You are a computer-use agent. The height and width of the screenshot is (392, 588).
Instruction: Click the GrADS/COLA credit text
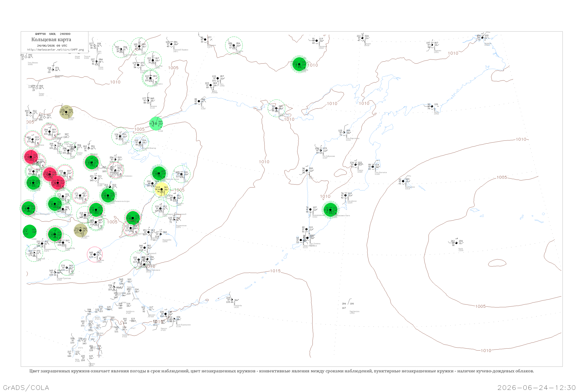point(26,388)
